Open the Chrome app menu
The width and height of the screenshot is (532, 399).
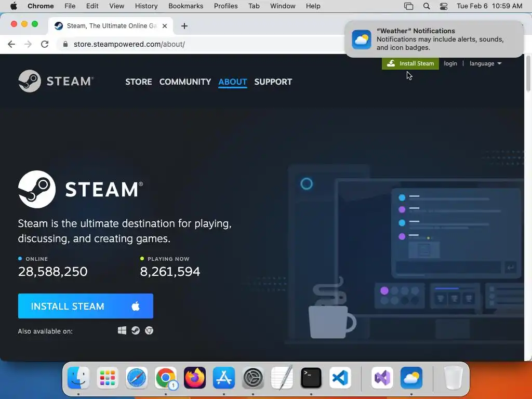[41, 6]
